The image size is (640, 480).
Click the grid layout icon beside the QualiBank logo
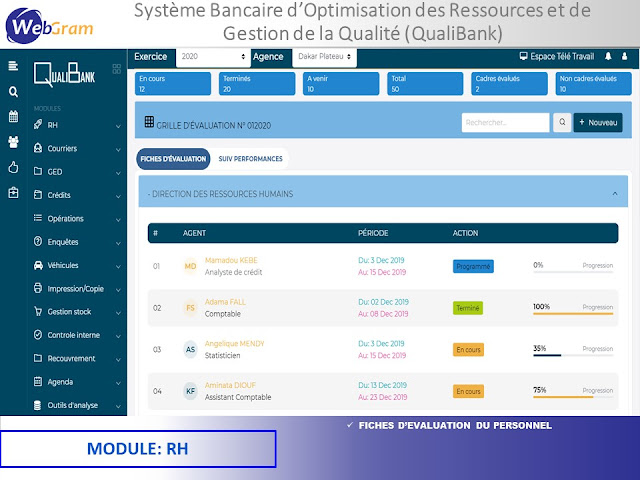point(116,69)
